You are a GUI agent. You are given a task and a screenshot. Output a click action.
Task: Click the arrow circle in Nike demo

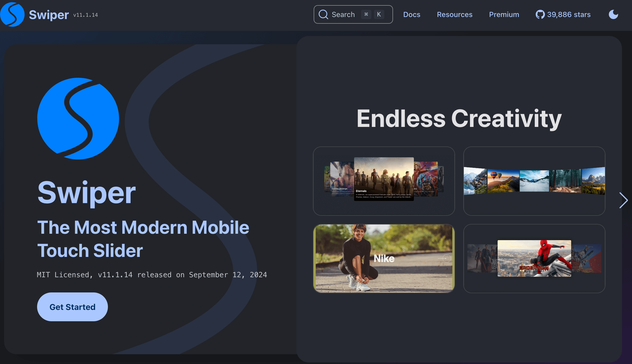tap(446, 258)
